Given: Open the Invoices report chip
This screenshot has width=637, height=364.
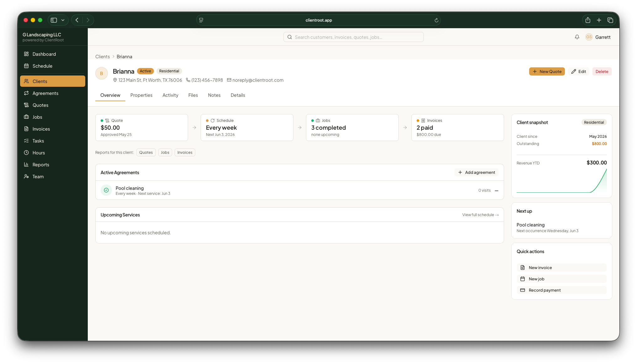Looking at the screenshot, I should [x=185, y=153].
